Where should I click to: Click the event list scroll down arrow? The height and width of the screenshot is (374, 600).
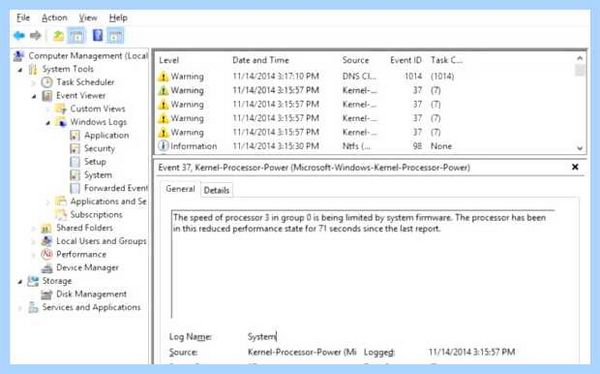(580, 148)
